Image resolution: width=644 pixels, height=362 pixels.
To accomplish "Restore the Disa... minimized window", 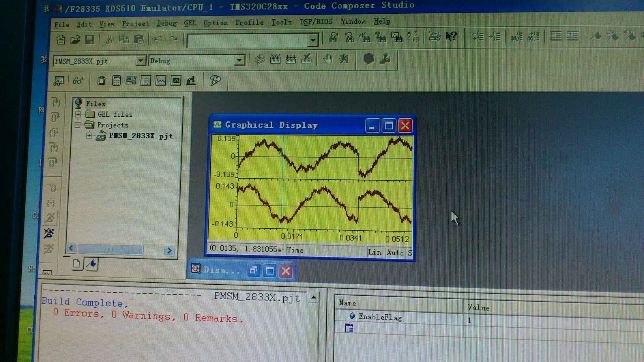I will coord(253,270).
